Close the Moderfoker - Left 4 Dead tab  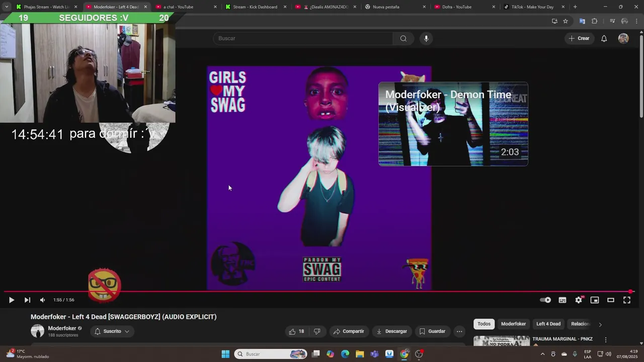(145, 7)
